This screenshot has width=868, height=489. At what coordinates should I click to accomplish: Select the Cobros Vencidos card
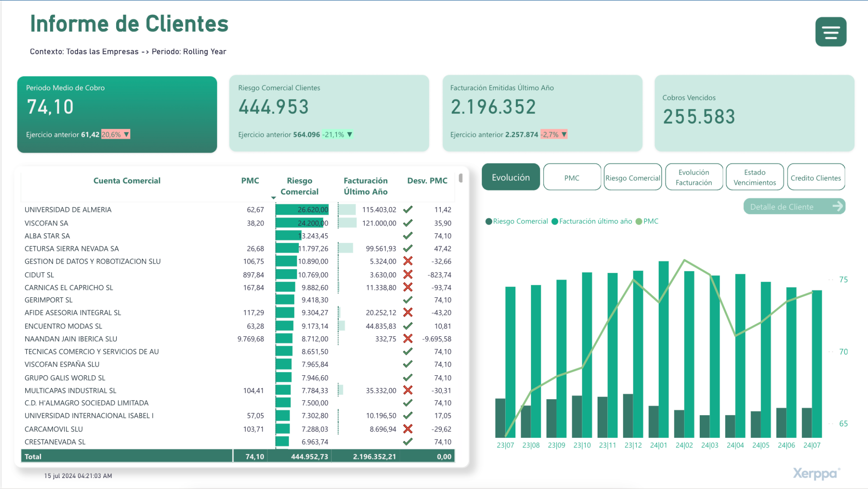click(754, 113)
